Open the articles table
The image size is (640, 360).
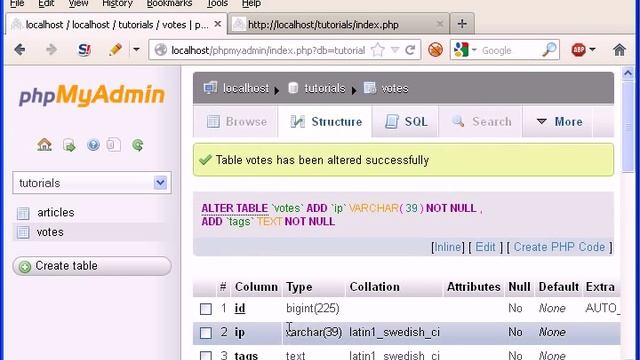(56, 212)
